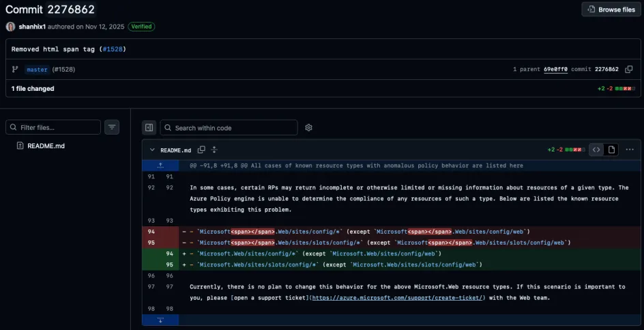Click the hunk header starting '@@ -91,8 +91,8 @@'
This screenshot has height=330, width=644.
[357, 165]
